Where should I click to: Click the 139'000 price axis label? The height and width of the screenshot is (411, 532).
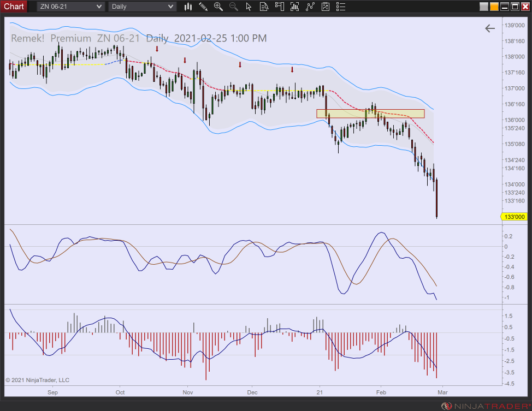pyautogui.click(x=515, y=26)
